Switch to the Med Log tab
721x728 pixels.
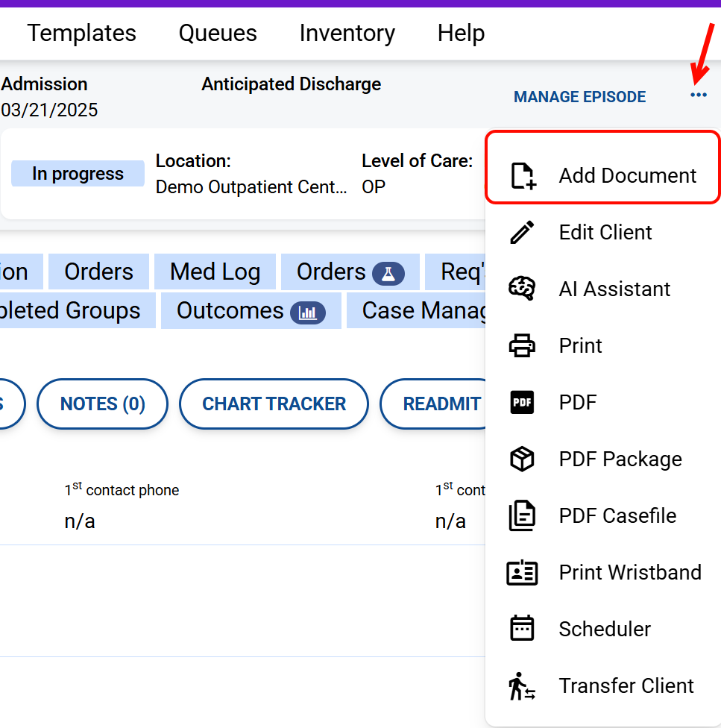[215, 272]
